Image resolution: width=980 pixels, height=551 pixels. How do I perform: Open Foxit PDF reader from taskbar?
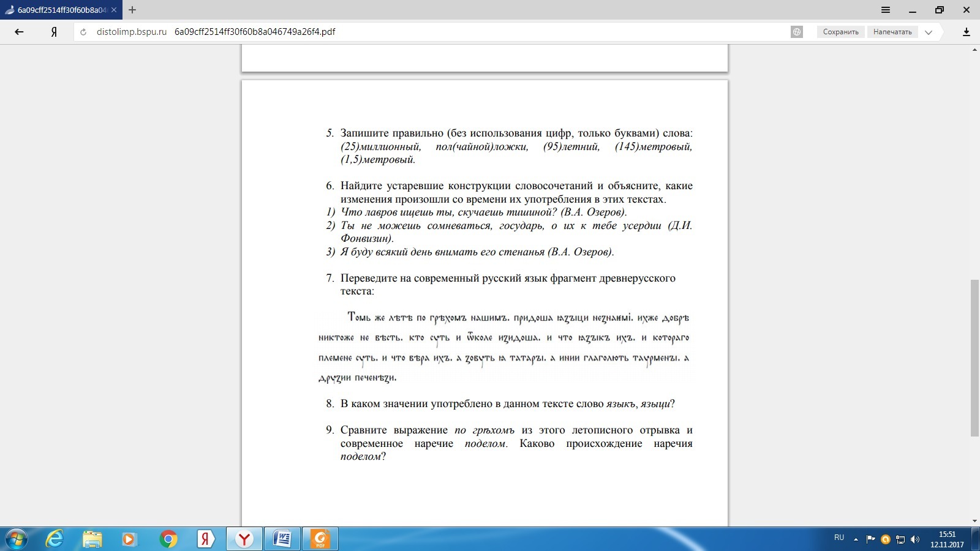[320, 539]
